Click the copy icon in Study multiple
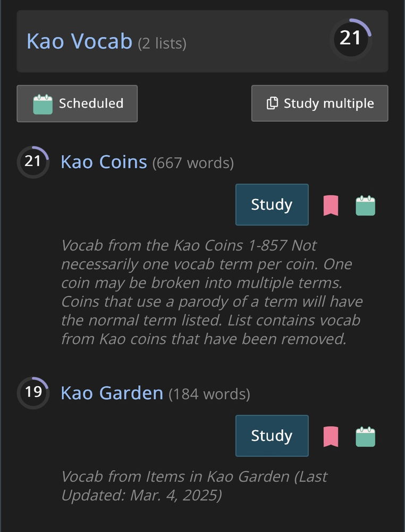Viewport: 405px width, 532px height. [x=272, y=103]
